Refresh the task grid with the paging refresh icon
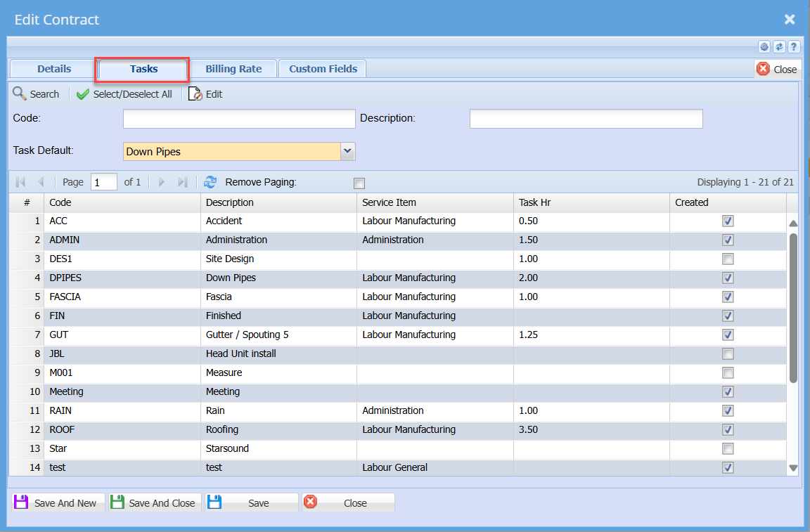 210,182
